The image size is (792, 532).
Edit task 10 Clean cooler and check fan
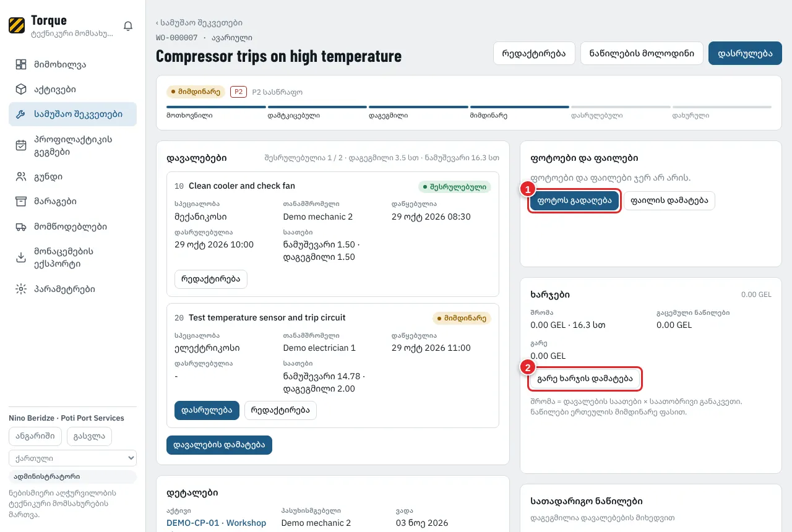pos(211,279)
